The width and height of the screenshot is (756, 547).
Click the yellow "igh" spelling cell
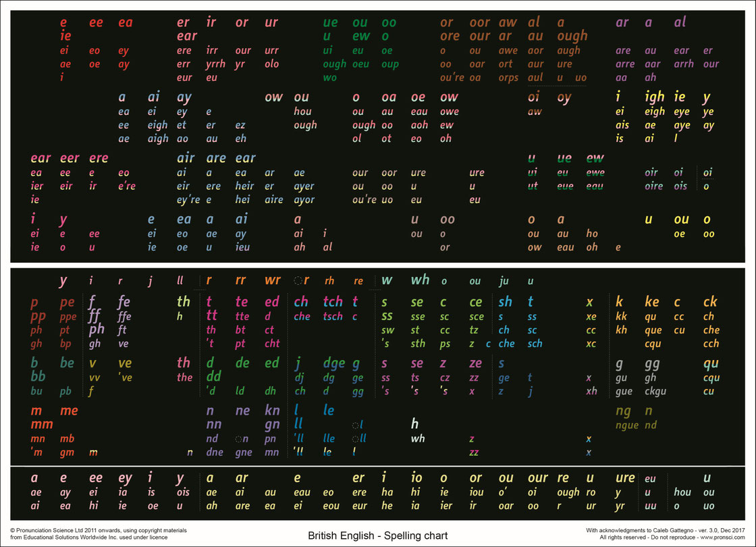click(x=653, y=97)
